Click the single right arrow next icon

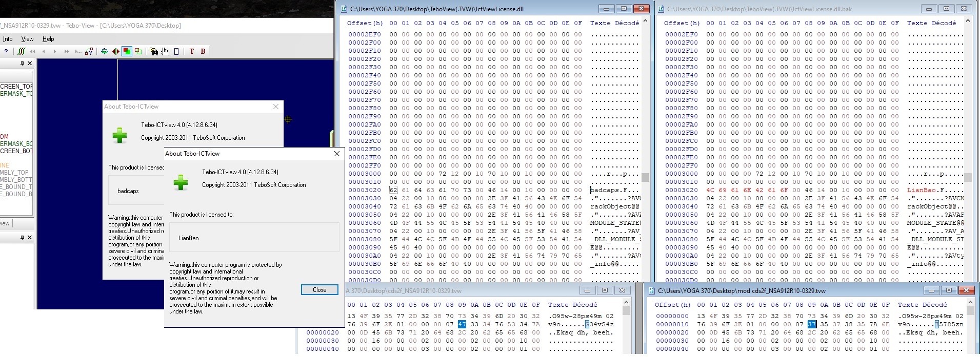(x=55, y=51)
